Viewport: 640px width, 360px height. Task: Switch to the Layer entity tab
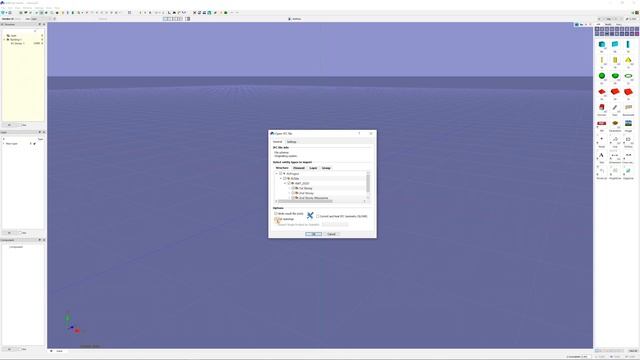coord(313,168)
